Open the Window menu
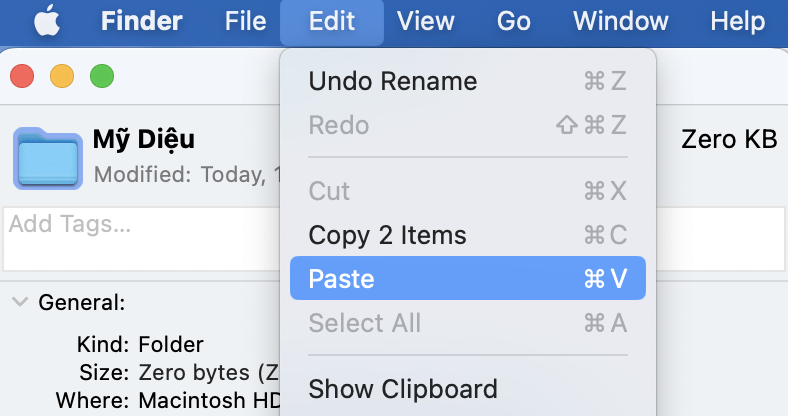The height and width of the screenshot is (416, 788). (x=620, y=21)
